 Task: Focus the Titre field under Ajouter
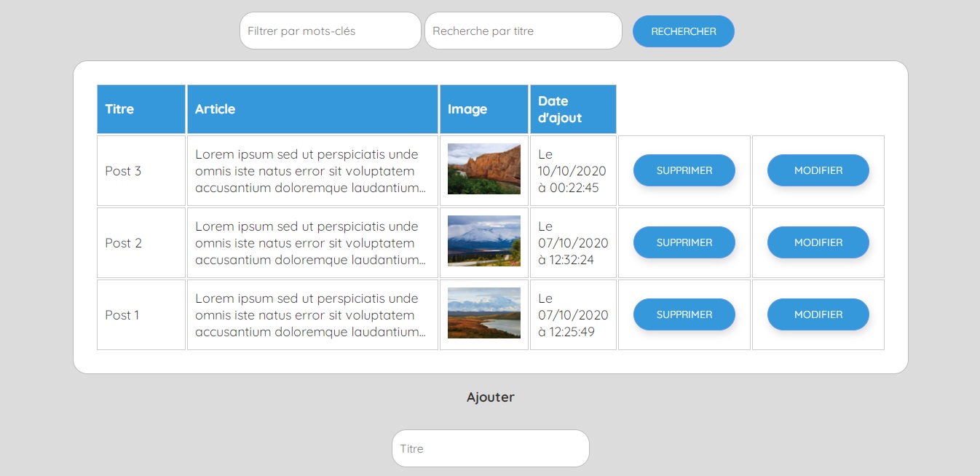pos(490,448)
